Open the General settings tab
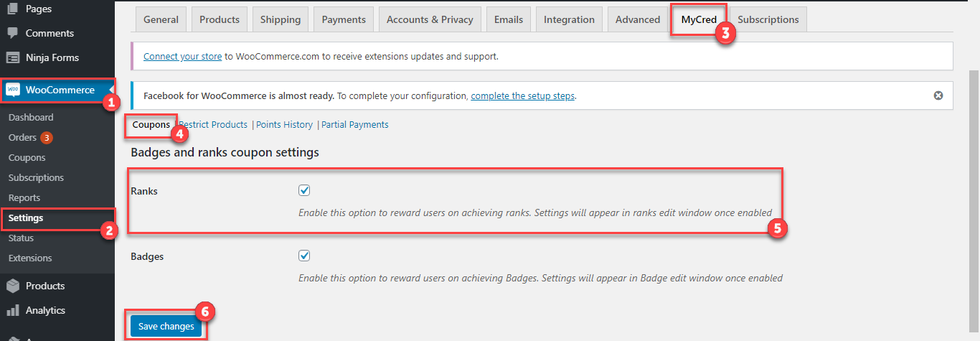The image size is (980, 341). (x=161, y=19)
